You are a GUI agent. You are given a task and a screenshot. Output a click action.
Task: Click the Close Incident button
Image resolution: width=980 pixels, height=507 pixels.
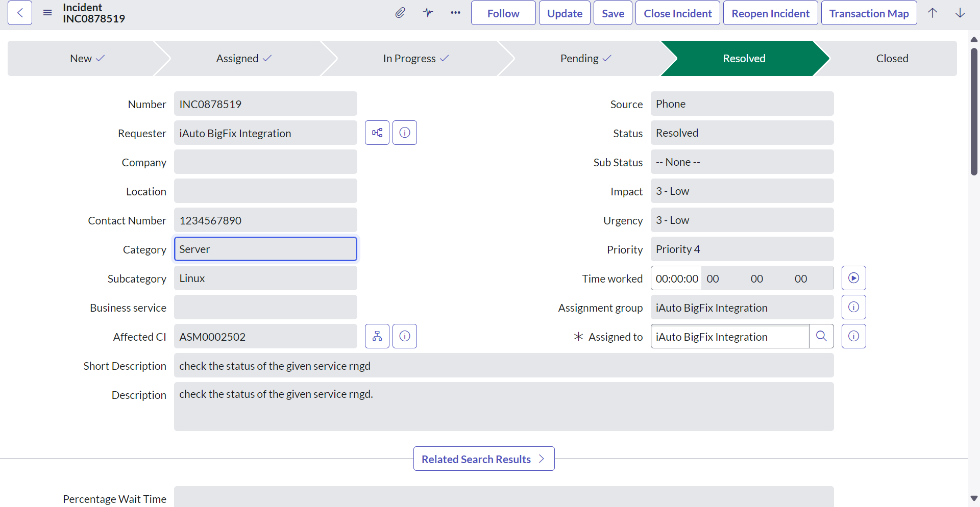tap(677, 13)
